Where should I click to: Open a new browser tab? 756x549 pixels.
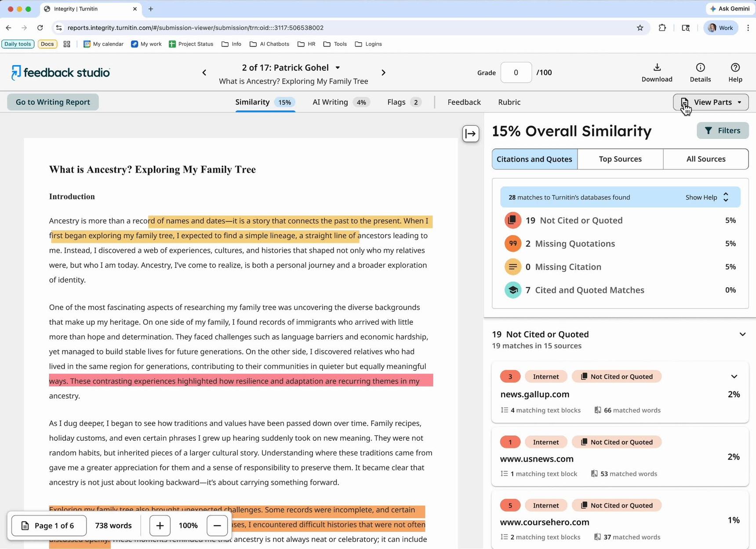pyautogui.click(x=151, y=9)
